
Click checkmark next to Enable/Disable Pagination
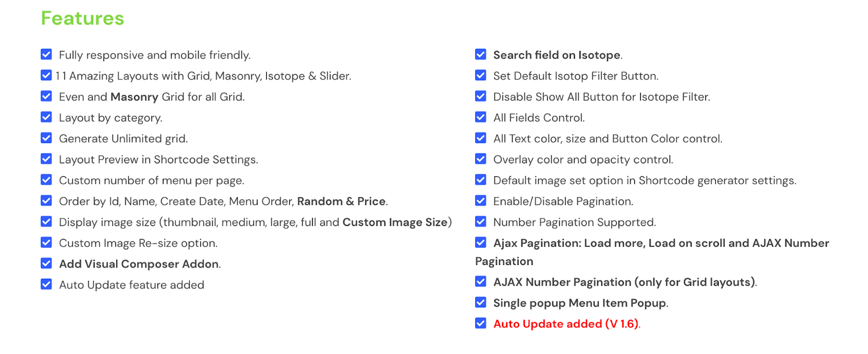click(481, 201)
